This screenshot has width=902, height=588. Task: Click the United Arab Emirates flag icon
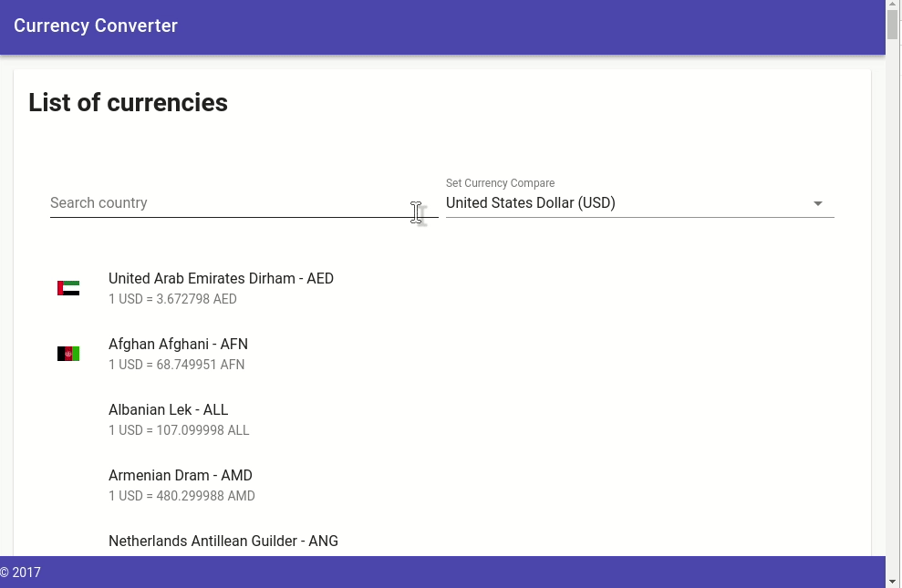pos(68,288)
